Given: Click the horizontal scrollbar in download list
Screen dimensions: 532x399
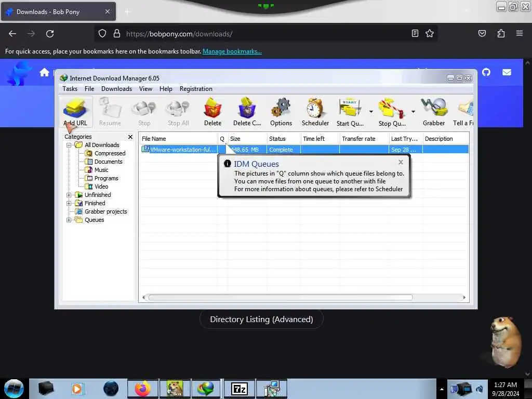Looking at the screenshot, I should 280,298.
